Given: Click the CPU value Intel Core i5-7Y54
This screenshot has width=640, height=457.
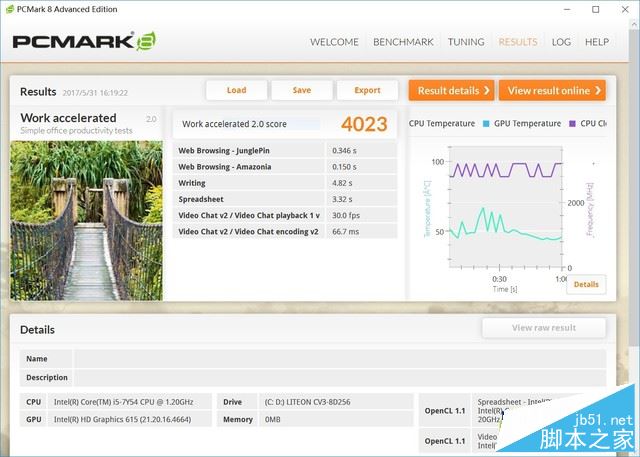Looking at the screenshot, I should click(123, 402).
